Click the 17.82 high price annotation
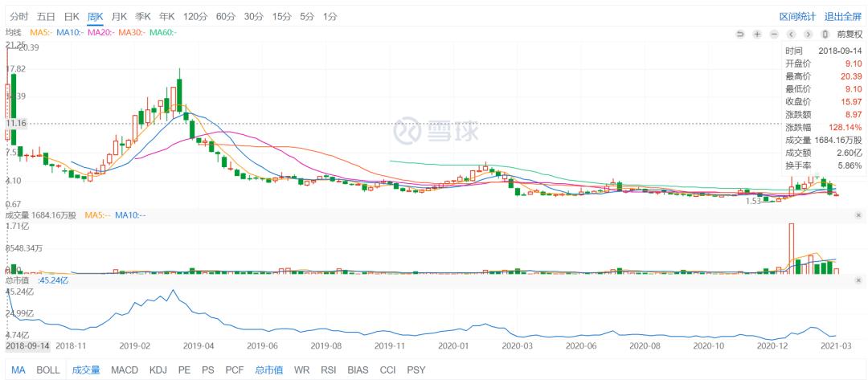Viewport: 868px width, 380px height. click(x=15, y=68)
